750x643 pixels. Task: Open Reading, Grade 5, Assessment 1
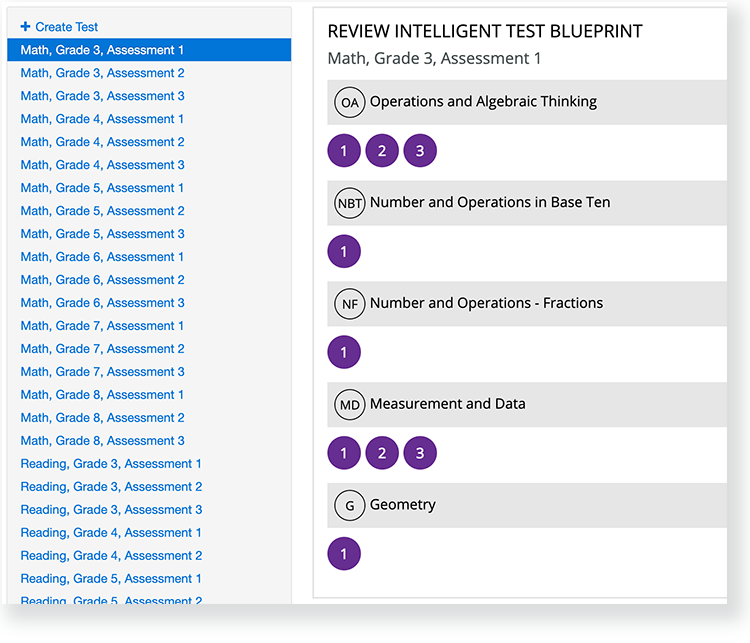click(111, 579)
